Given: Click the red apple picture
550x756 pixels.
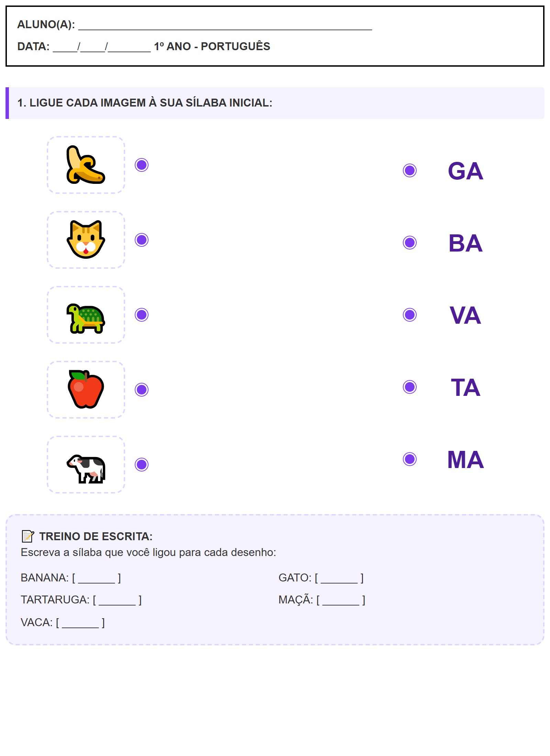Looking at the screenshot, I should click(x=86, y=389).
